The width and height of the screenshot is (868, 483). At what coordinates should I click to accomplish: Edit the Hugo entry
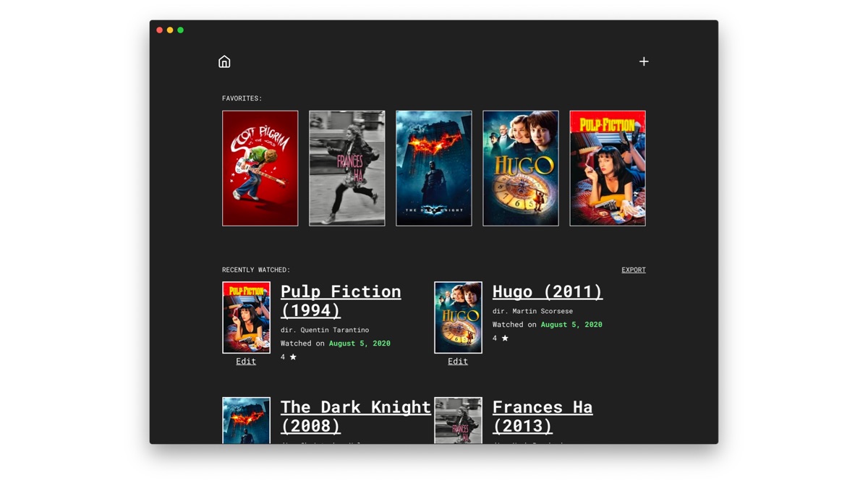[458, 362]
